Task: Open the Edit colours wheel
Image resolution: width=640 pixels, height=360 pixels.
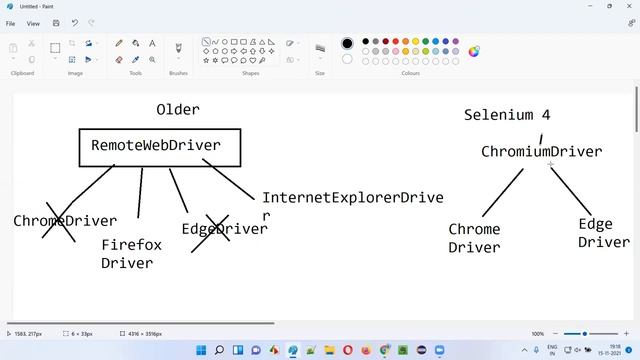Action: point(473,51)
